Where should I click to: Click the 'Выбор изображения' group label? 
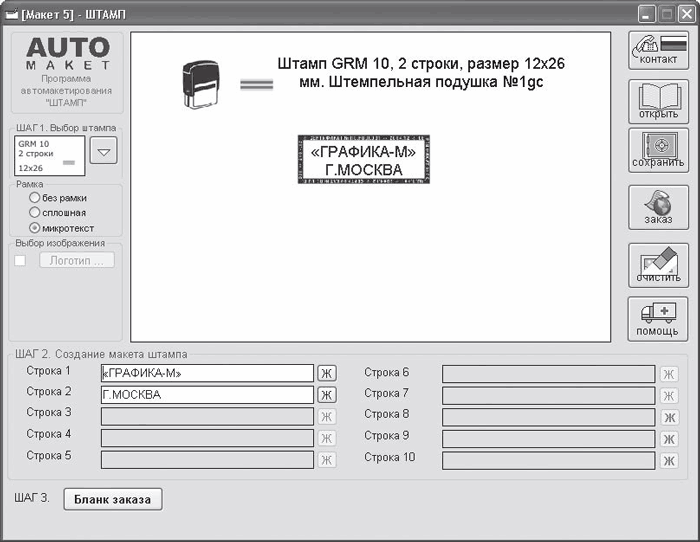click(x=60, y=243)
